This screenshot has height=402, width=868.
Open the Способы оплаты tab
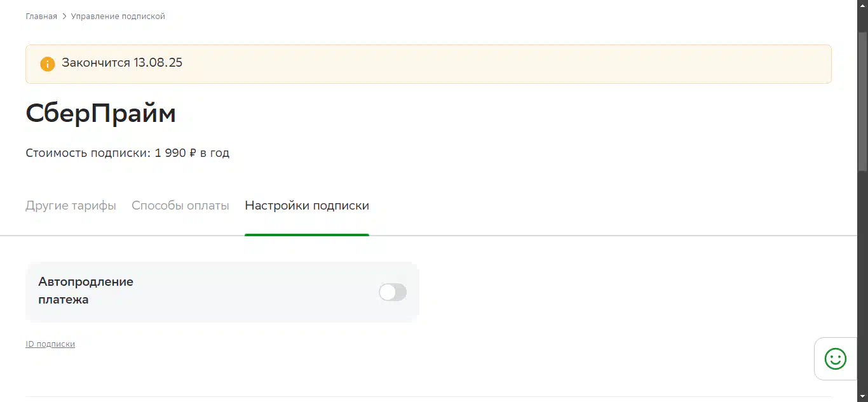[x=180, y=206]
